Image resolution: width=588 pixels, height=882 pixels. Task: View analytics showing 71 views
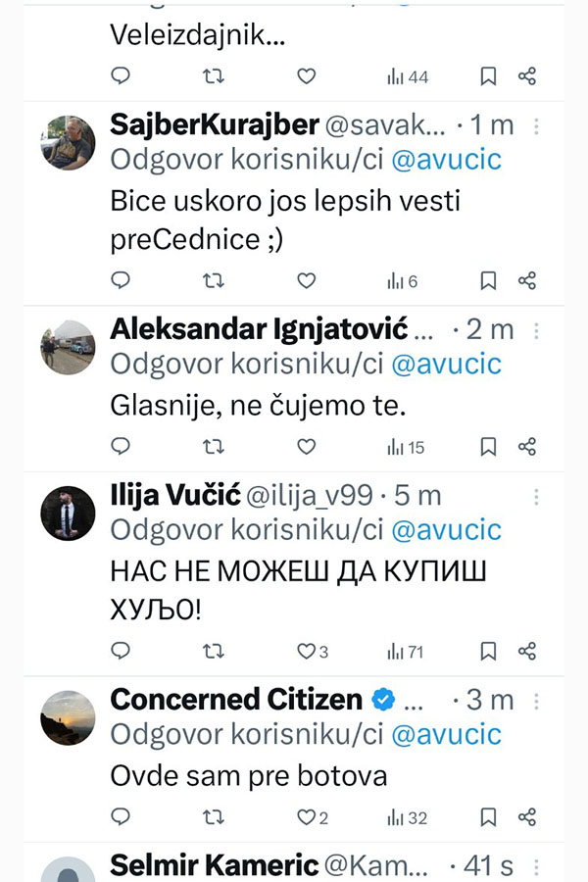[405, 652]
